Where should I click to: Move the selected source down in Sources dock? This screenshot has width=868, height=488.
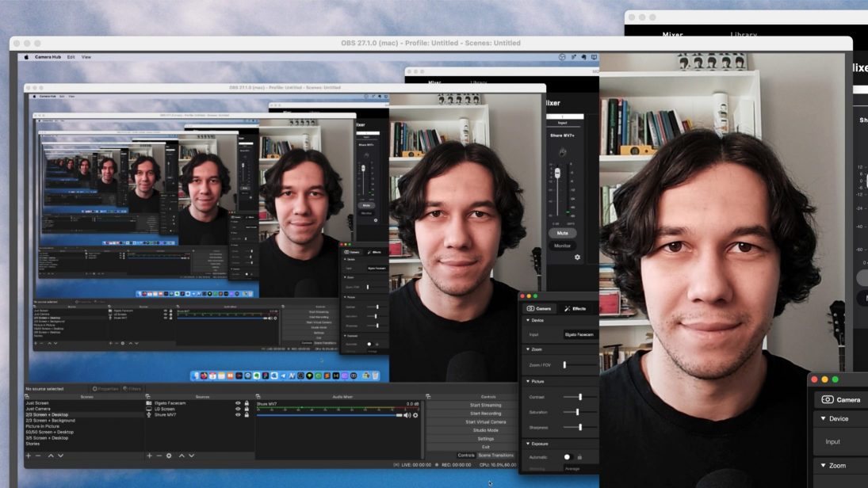point(192,456)
